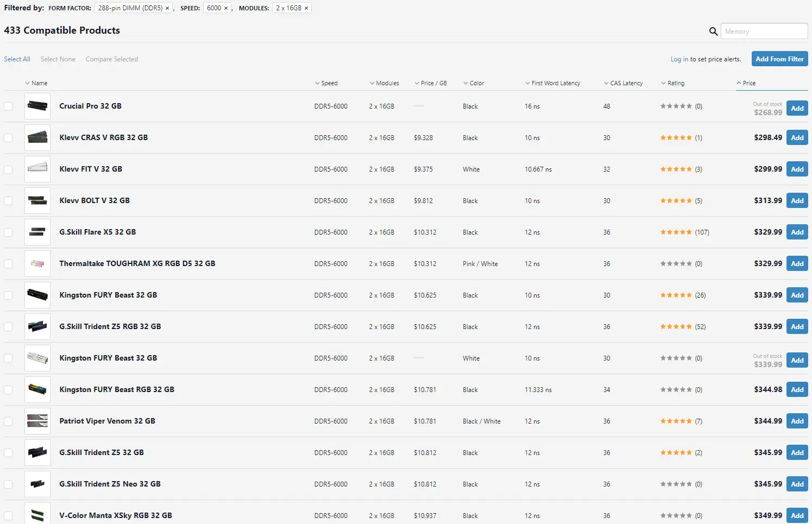812x524 pixels.
Task: Click the search magnifier icon
Action: click(x=713, y=31)
